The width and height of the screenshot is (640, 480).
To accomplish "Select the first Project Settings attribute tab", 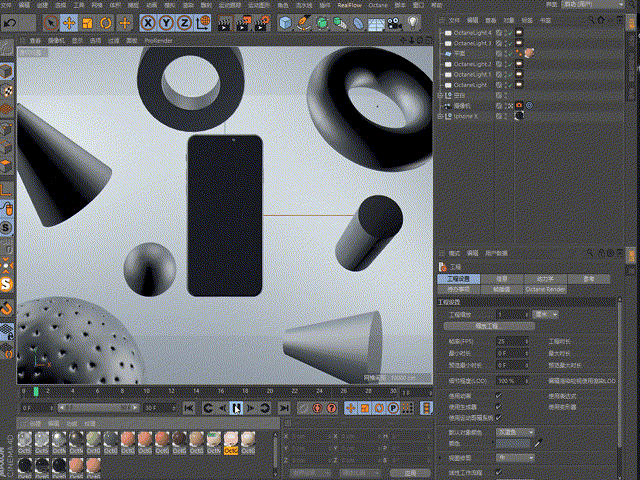I will pos(459,279).
